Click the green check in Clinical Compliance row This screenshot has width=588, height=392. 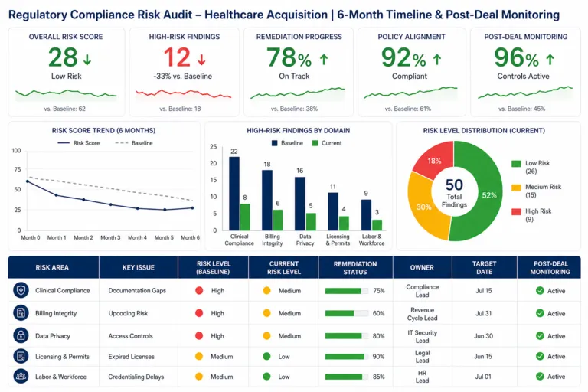[540, 291]
